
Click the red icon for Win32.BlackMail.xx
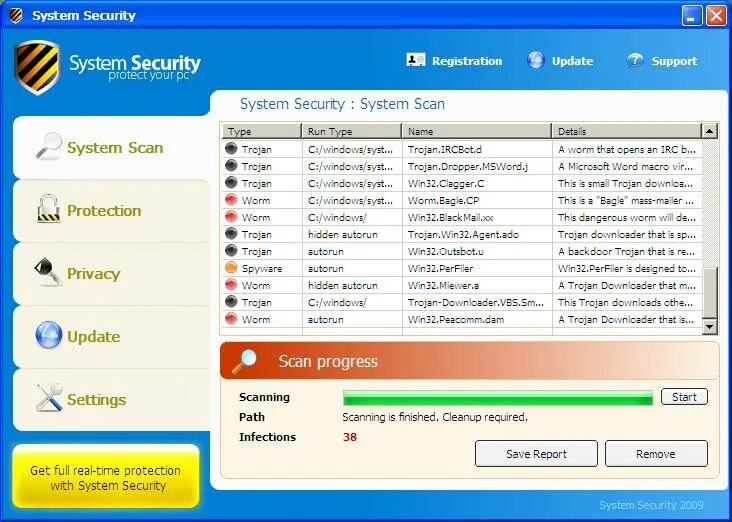tap(231, 216)
